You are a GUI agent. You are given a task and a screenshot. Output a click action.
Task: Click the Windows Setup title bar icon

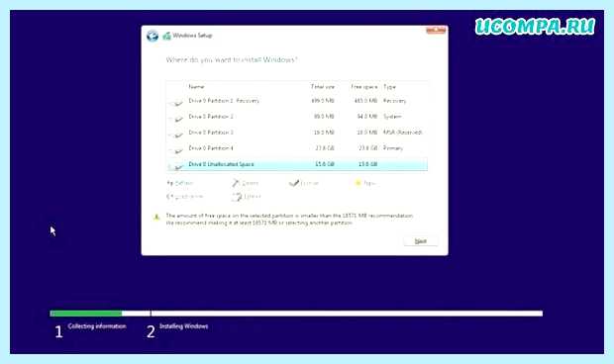[166, 36]
